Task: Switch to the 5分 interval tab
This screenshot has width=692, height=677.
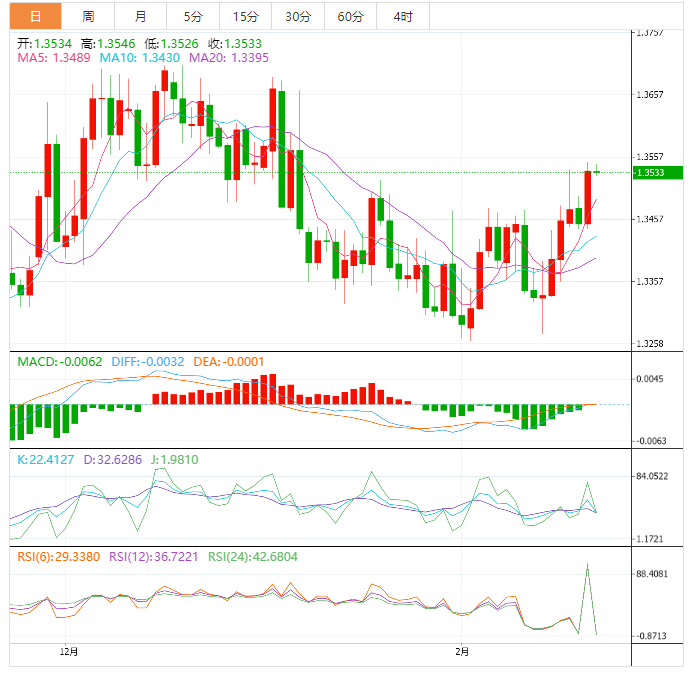Action: pos(192,16)
